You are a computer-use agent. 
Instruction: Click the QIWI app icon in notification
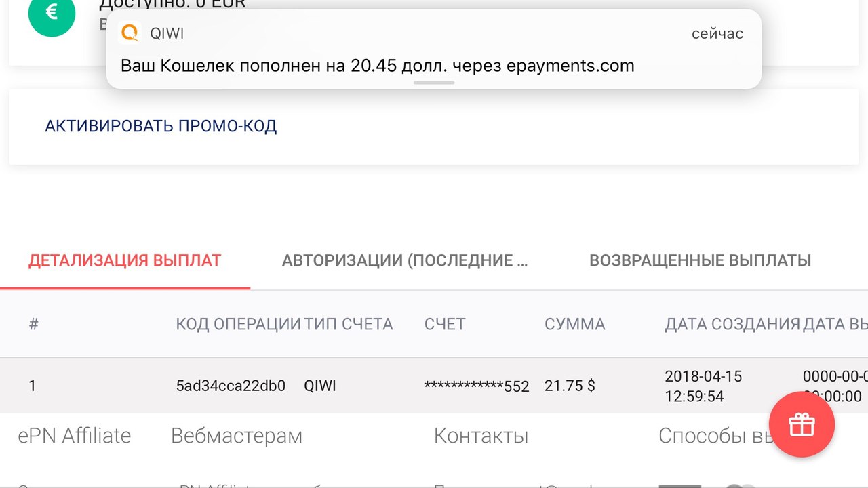pyautogui.click(x=129, y=33)
